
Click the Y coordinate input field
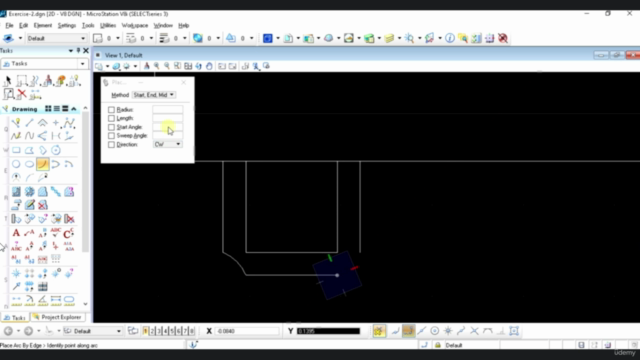pyautogui.click(x=329, y=331)
